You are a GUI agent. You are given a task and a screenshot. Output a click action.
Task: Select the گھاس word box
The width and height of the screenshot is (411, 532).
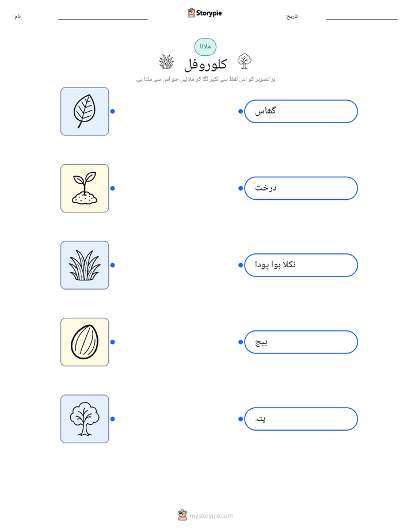[x=301, y=111]
